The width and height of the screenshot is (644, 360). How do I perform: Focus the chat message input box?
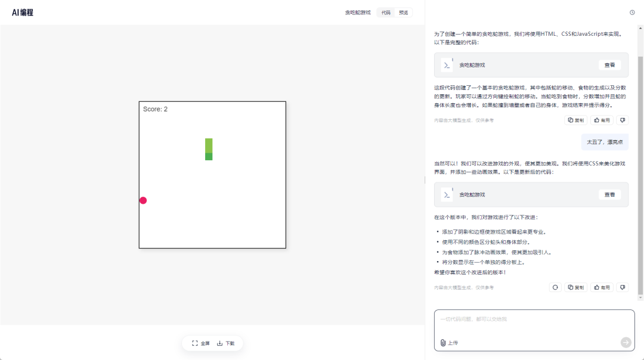[x=534, y=330]
